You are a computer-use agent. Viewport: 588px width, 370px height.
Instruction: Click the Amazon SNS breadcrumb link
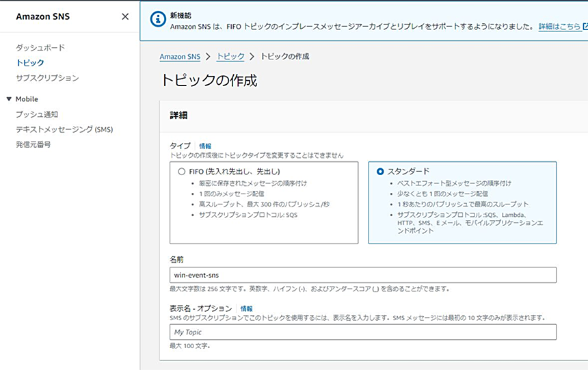pyautogui.click(x=180, y=57)
